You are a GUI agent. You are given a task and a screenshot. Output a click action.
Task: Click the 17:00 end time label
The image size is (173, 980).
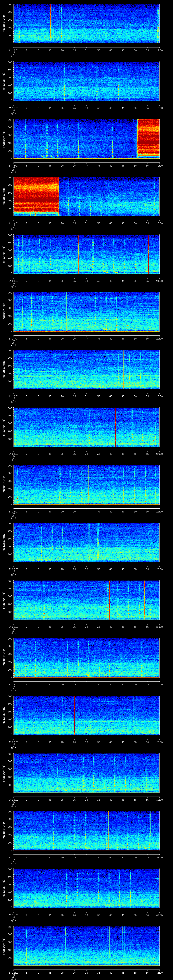pyautogui.click(x=159, y=50)
